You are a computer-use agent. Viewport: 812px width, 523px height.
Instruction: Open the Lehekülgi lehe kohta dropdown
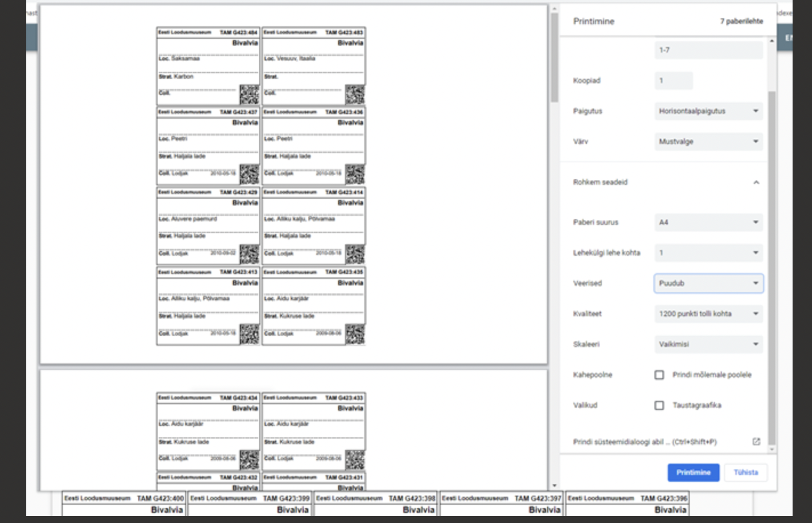(x=708, y=252)
